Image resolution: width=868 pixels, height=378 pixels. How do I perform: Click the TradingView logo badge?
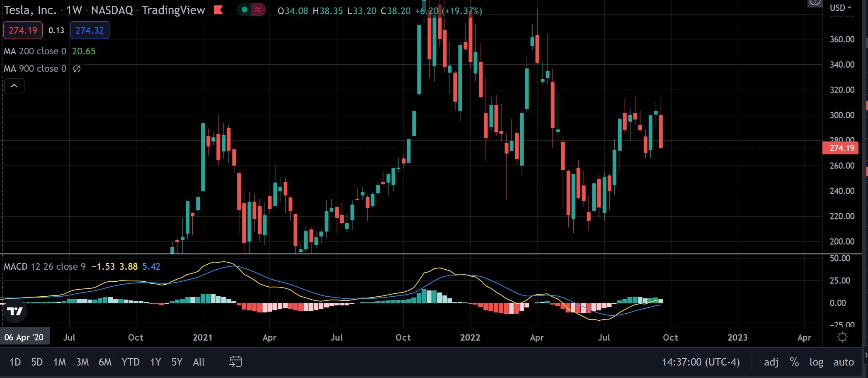[x=15, y=311]
